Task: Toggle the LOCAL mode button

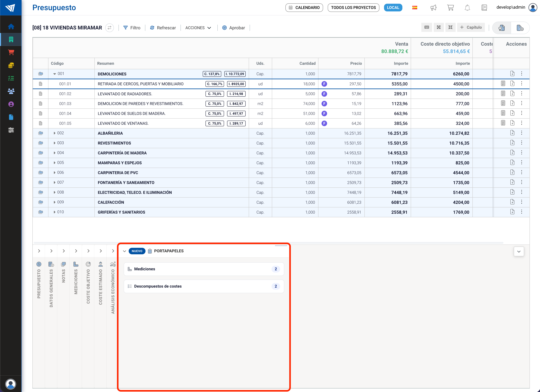Action: click(393, 8)
